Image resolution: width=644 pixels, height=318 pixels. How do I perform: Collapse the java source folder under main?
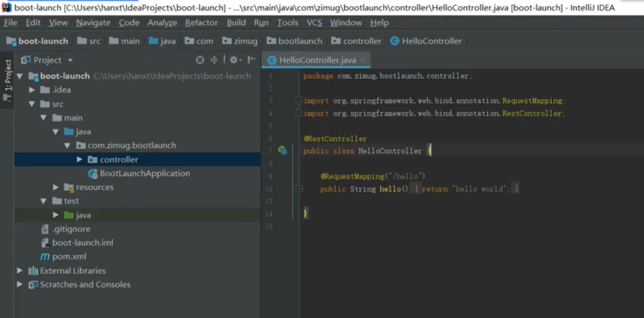click(x=55, y=132)
